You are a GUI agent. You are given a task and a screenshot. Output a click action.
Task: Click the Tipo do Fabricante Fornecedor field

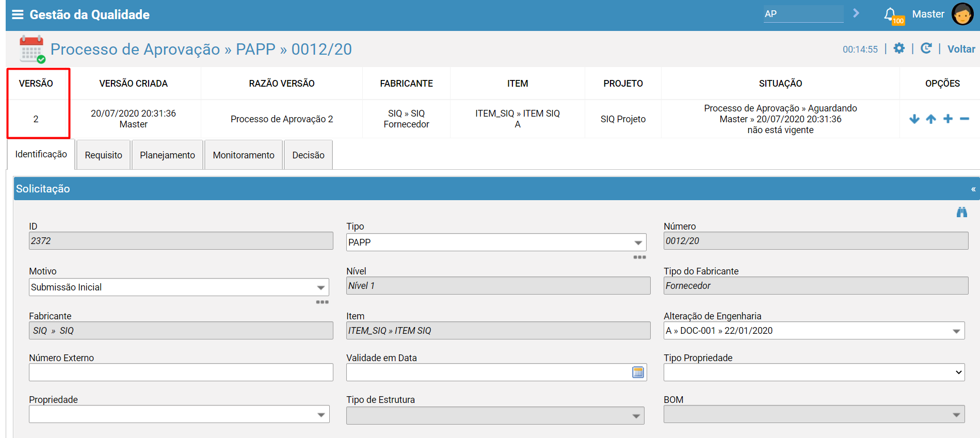816,286
